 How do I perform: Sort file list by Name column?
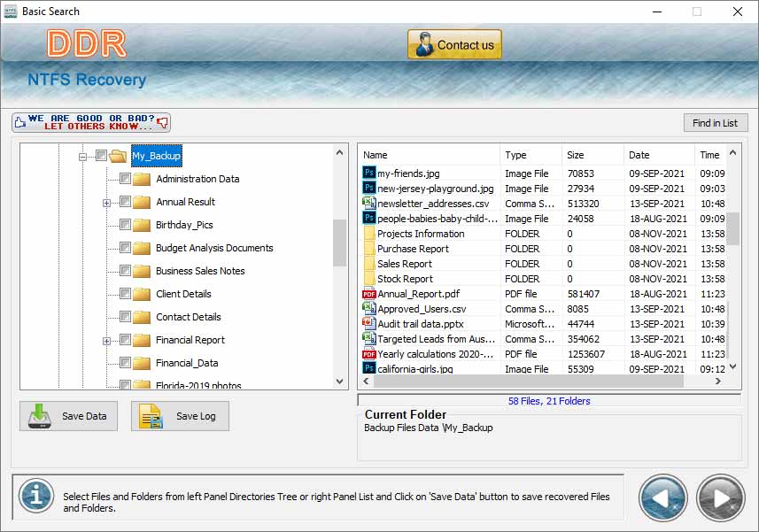(x=429, y=155)
